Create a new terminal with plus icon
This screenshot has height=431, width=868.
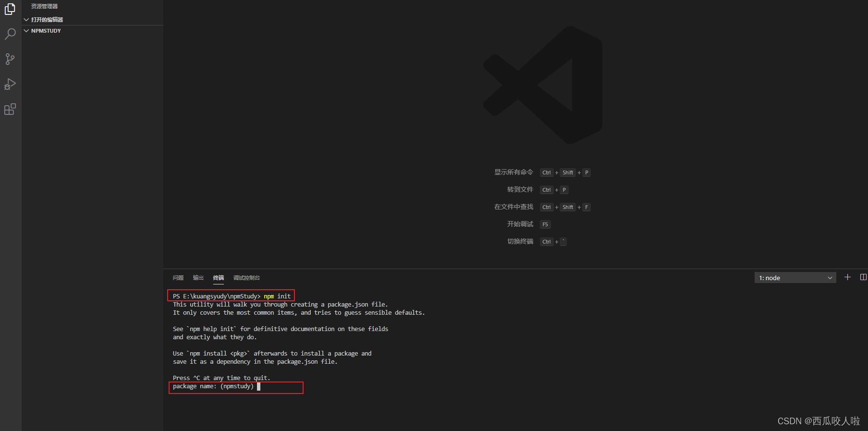tap(848, 277)
